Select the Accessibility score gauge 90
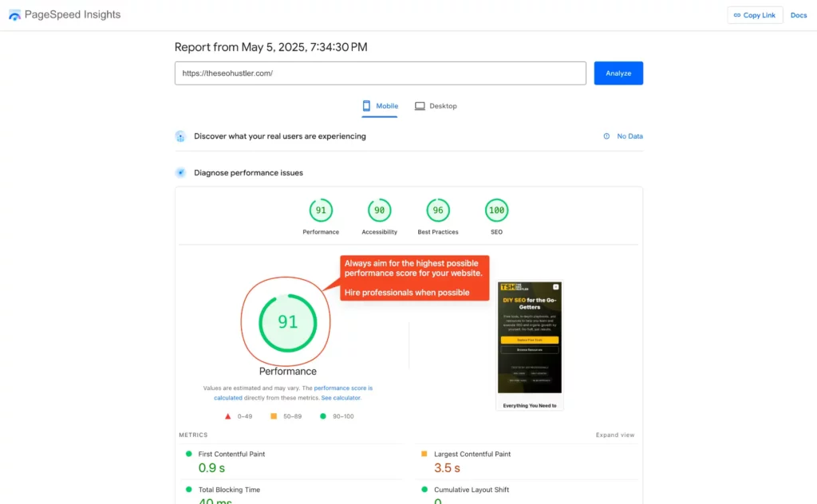The width and height of the screenshot is (817, 504). coord(379,211)
